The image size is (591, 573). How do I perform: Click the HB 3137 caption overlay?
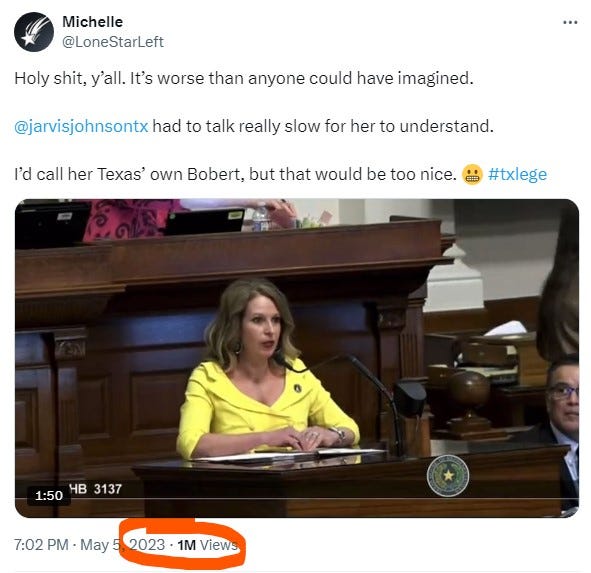tap(95, 489)
